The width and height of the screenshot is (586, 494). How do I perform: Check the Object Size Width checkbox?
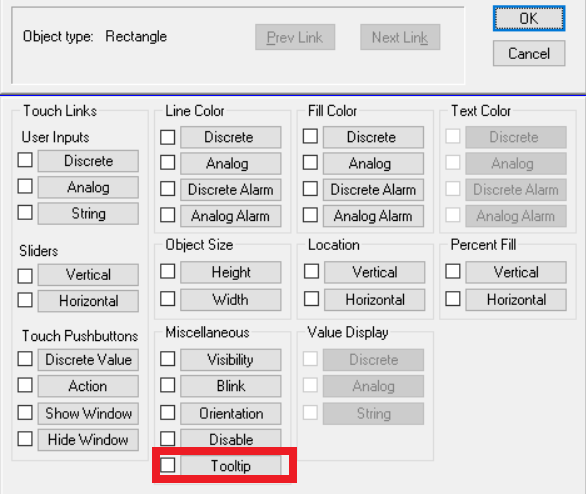pos(167,299)
